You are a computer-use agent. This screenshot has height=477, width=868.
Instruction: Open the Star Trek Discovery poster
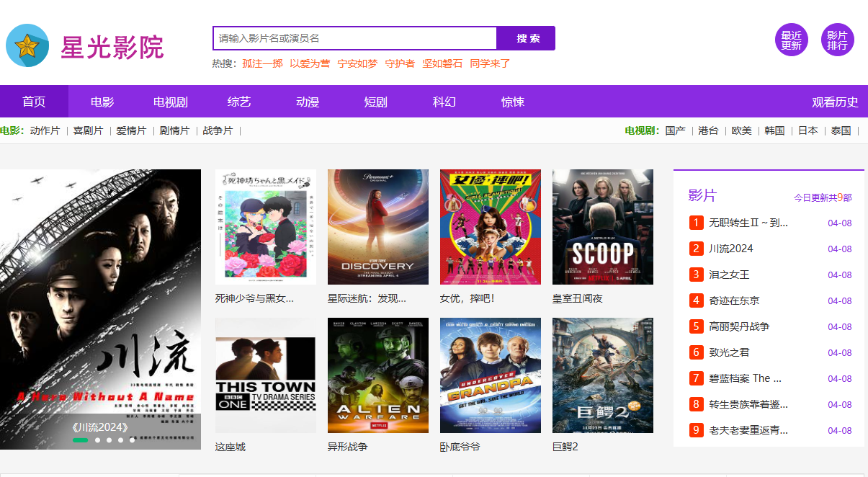[x=378, y=227]
